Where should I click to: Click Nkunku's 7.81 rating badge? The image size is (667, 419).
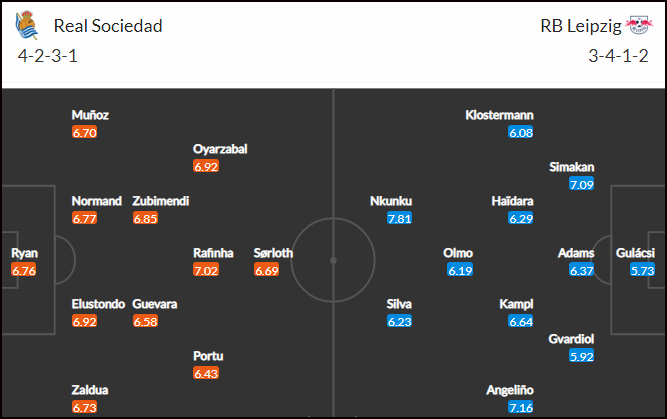pyautogui.click(x=399, y=218)
